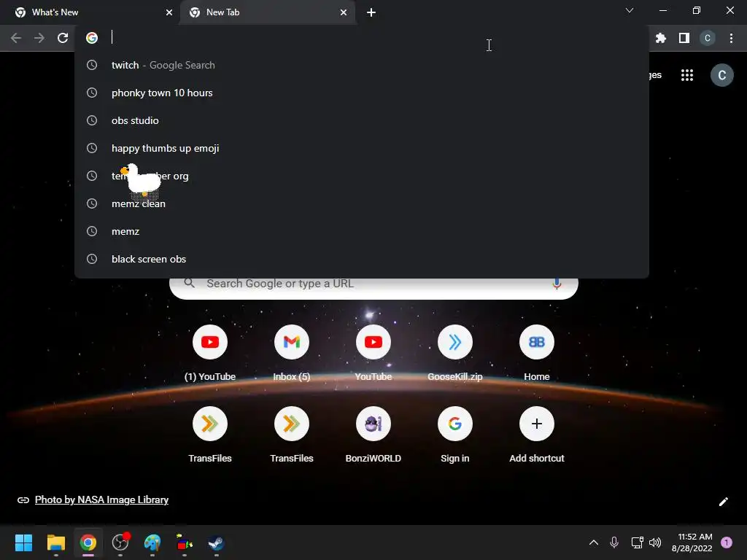Select the 'black screen obs' suggestion
The image size is (747, 560).
point(362,259)
